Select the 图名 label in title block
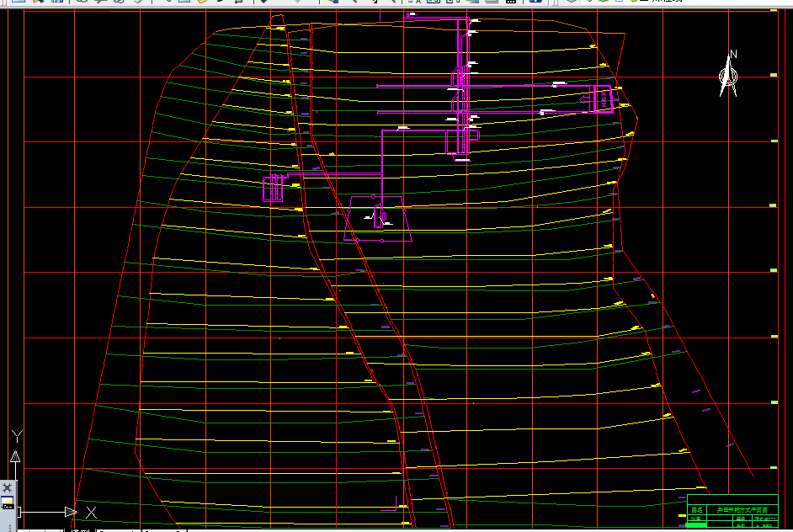The height and width of the screenshot is (532, 793). point(696,510)
